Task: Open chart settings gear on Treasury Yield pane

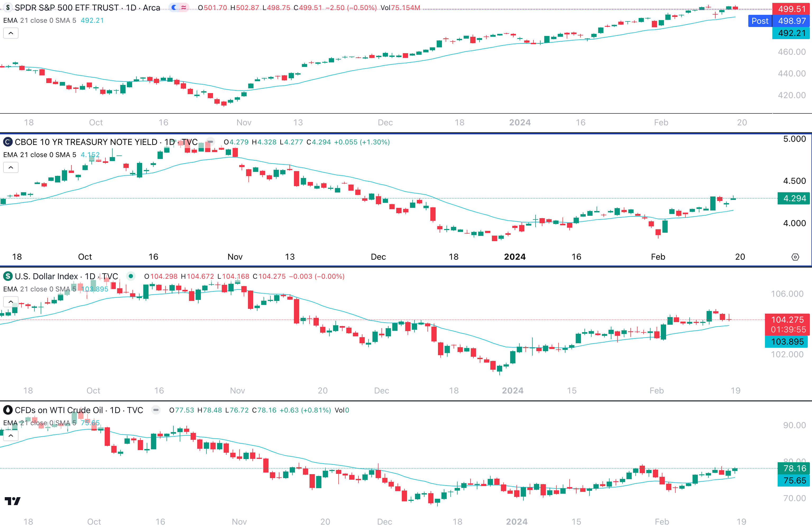Action: point(795,257)
